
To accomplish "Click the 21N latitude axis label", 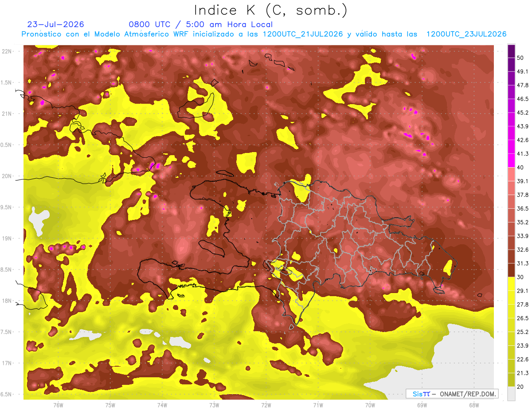I will (7, 114).
